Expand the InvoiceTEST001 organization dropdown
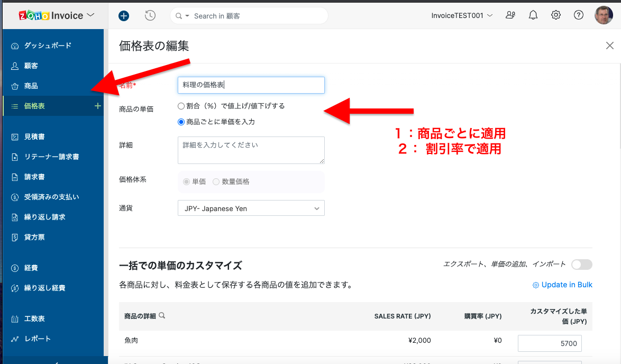 [462, 16]
